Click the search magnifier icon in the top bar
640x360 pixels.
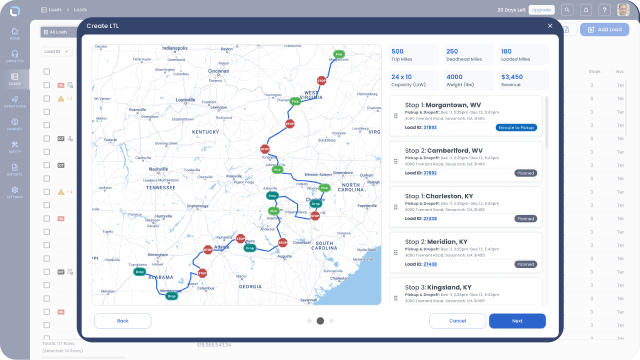click(x=567, y=10)
